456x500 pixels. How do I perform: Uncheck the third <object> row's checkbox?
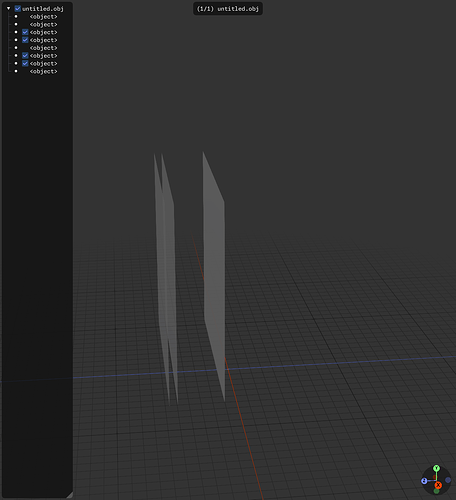point(25,32)
